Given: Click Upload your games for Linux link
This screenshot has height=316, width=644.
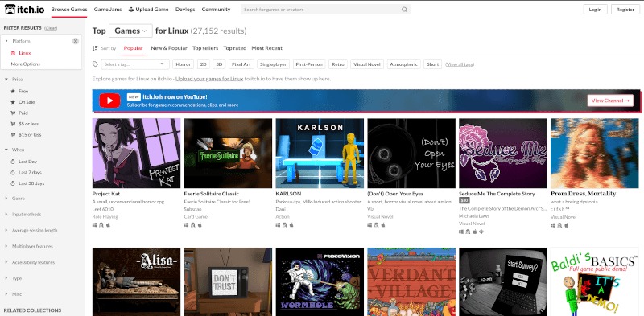Looking at the screenshot, I should point(209,79).
